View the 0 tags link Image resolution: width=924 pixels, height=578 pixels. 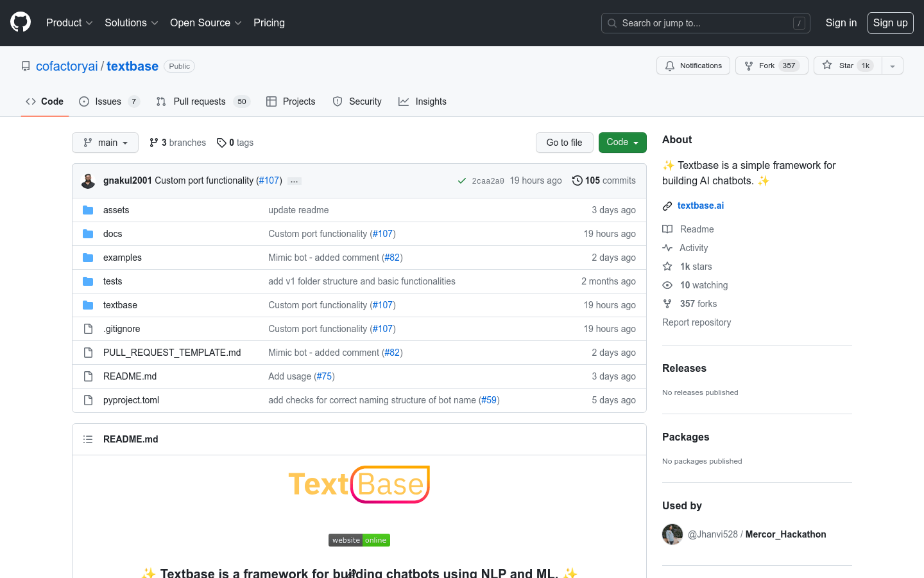[235, 143]
